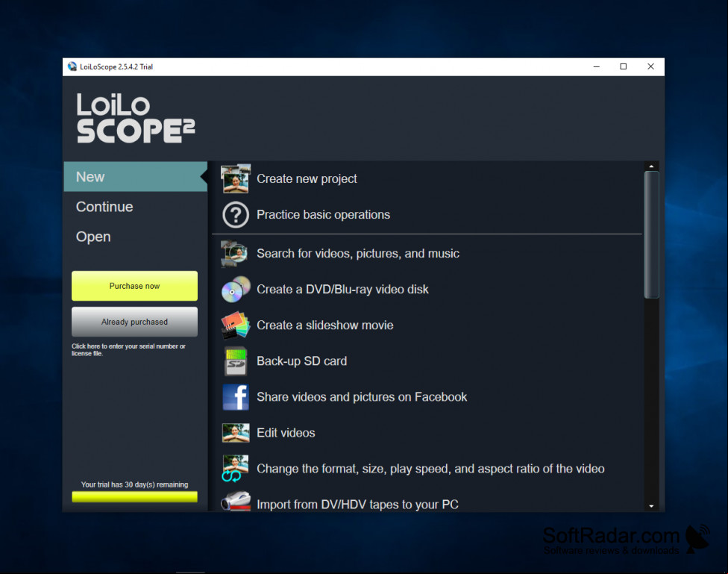Click the vertical scrollbar thumb
This screenshot has width=728, height=574.
tap(651, 234)
